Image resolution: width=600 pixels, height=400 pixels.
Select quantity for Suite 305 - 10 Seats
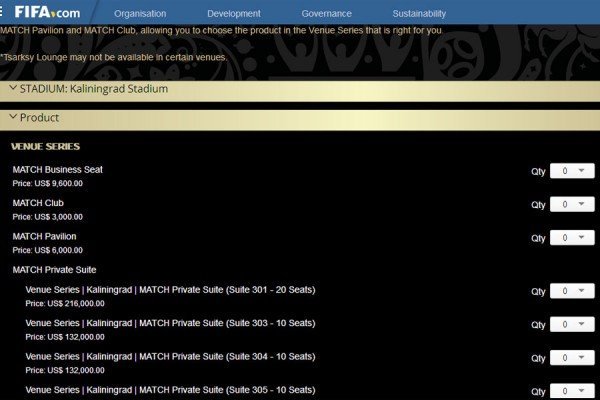click(572, 391)
